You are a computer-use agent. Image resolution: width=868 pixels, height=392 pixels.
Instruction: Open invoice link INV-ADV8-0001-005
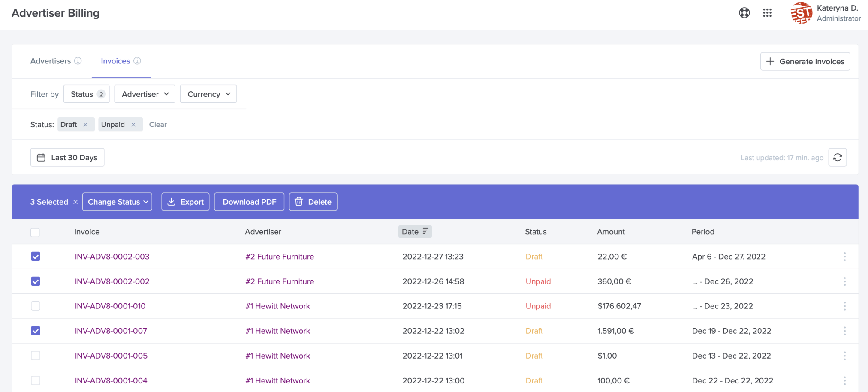(x=111, y=356)
